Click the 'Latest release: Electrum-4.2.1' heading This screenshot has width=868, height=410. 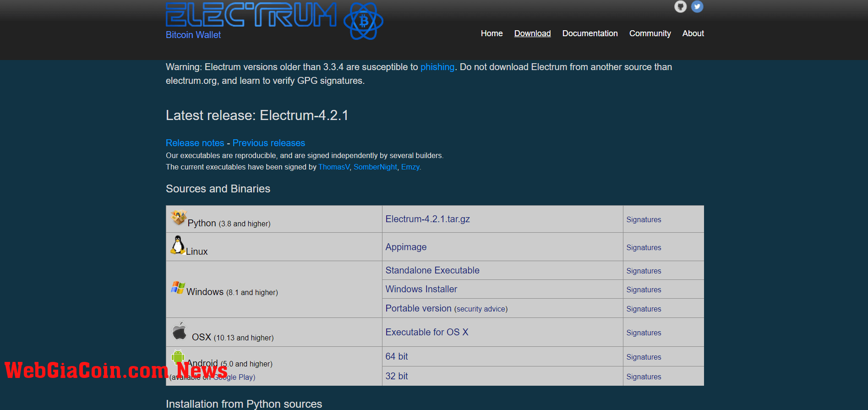(257, 115)
